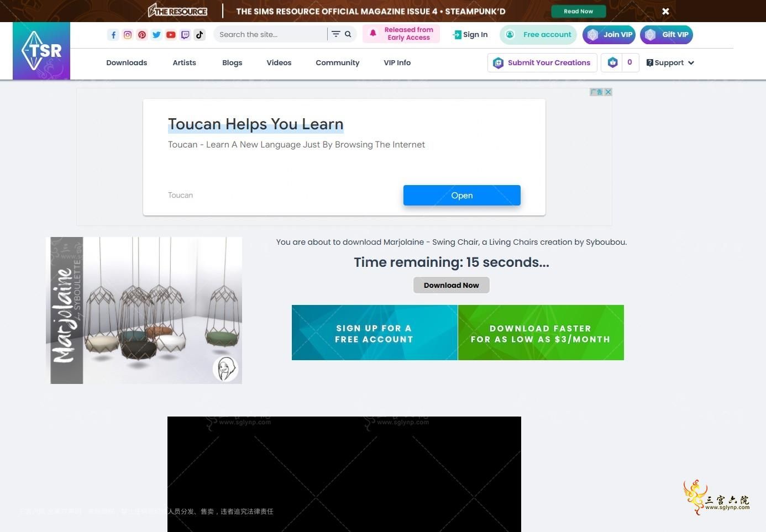The image size is (766, 532).
Task: Click the Sign In link
Action: pos(470,34)
